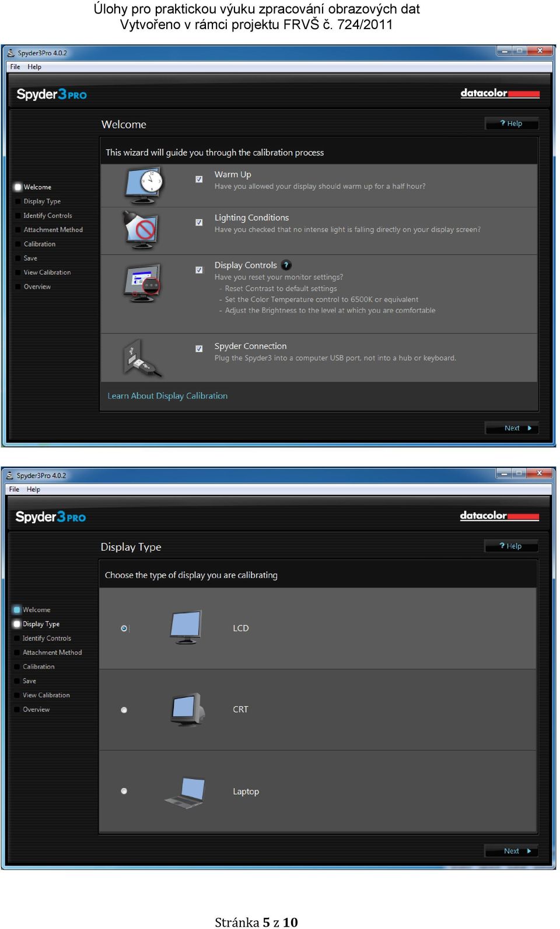The height and width of the screenshot is (929, 560).
Task: Select the LCD radio button
Action: (x=124, y=628)
